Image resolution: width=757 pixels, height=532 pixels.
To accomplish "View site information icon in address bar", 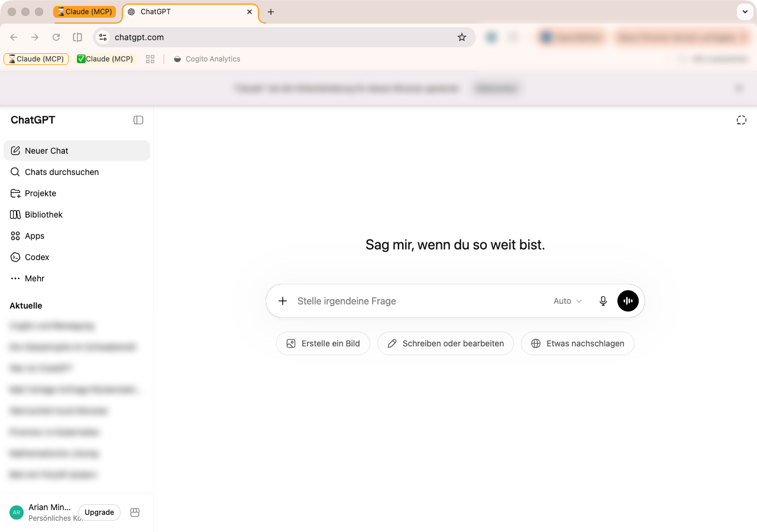I will pos(103,37).
